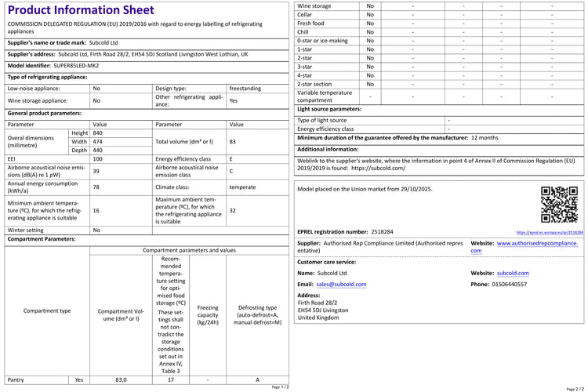Click the Variable temperature compartment label
588x392 pixels.
[x=325, y=96]
